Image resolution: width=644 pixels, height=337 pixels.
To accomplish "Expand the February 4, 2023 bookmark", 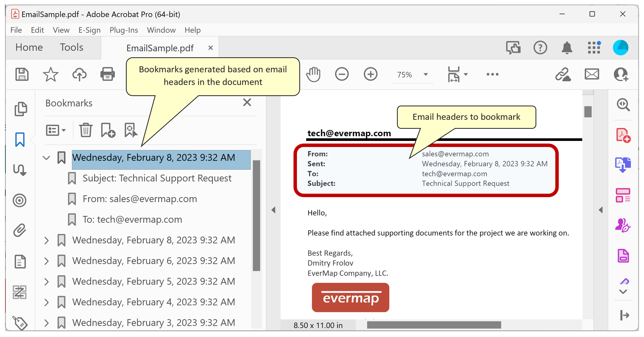I will [x=46, y=302].
